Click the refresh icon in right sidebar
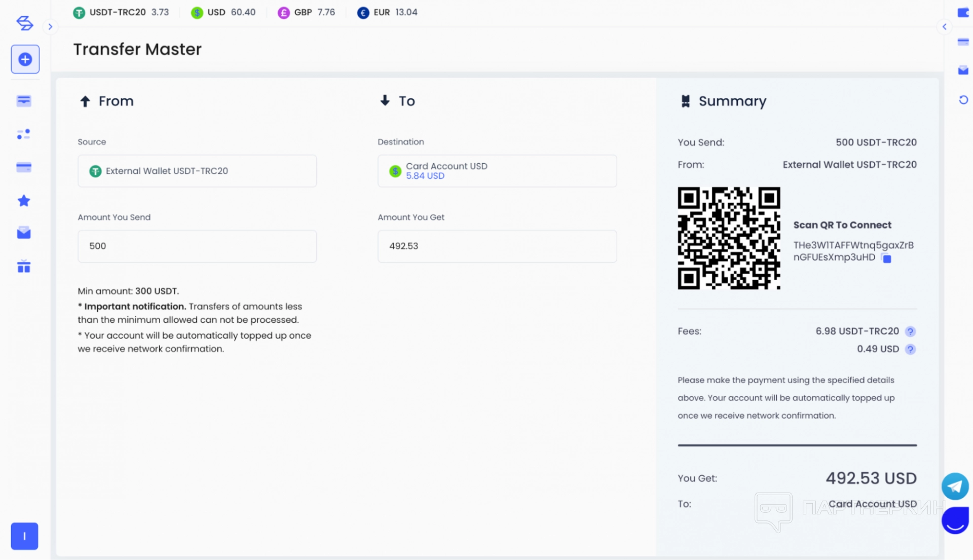Viewport: 973px width, 560px height. 963,100
